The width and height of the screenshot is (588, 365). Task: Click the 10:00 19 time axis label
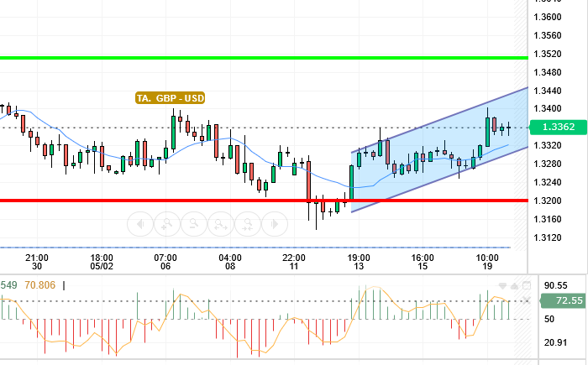(487, 262)
